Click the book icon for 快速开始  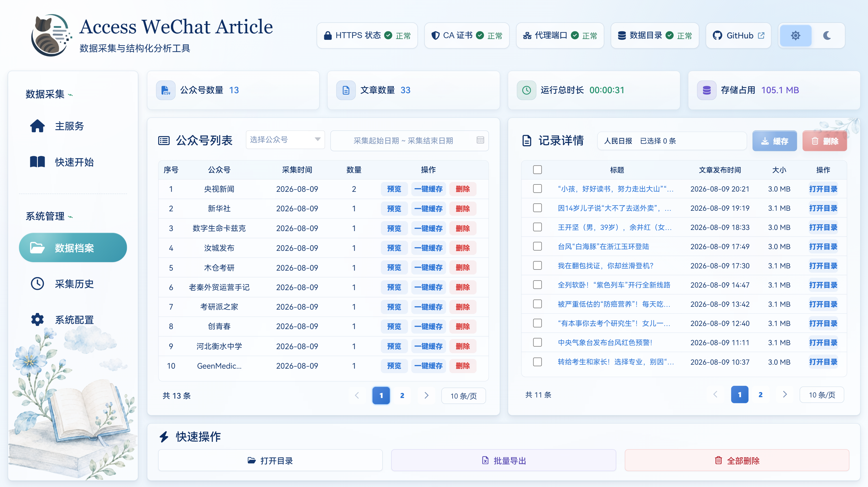click(x=37, y=162)
